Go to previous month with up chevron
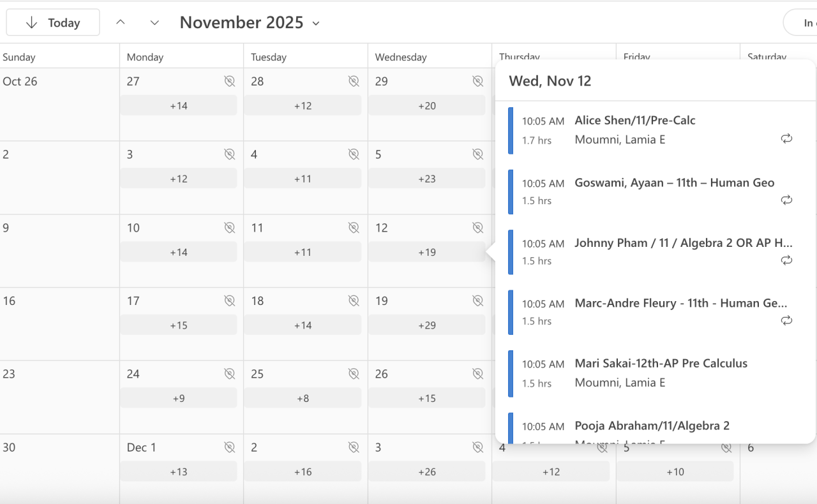 120,22
